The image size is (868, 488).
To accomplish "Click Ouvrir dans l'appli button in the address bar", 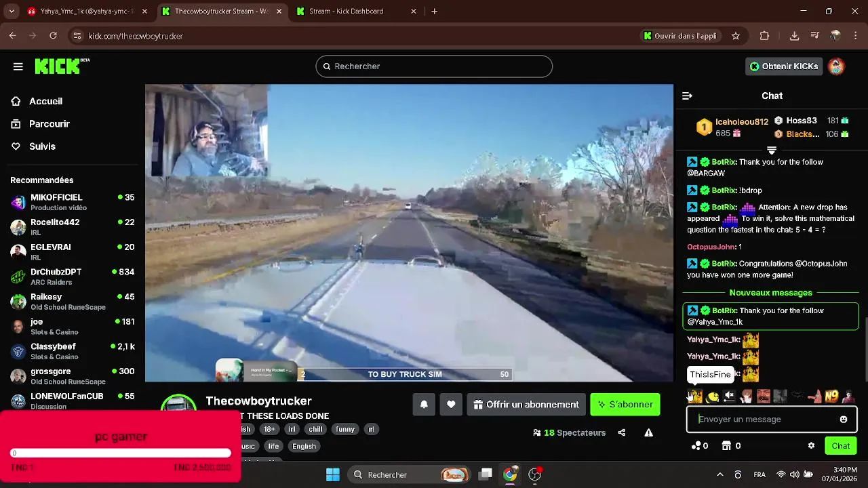I will pyautogui.click(x=680, y=36).
